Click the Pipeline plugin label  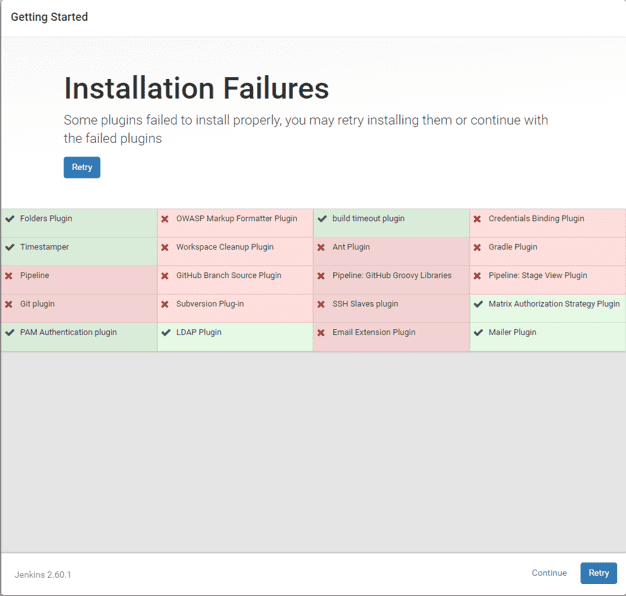35,275
